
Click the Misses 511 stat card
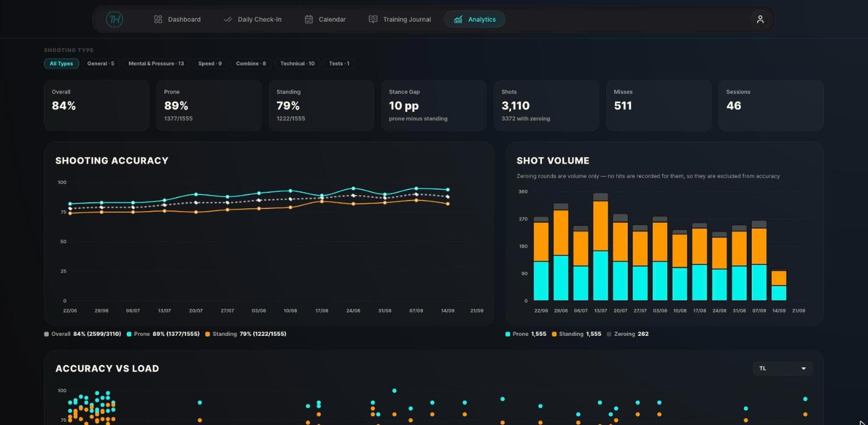[658, 105]
